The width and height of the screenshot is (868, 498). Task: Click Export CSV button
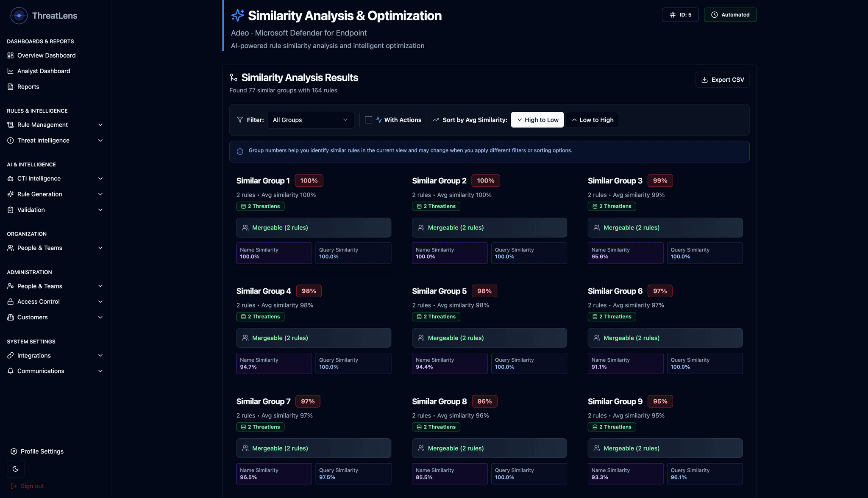tap(723, 80)
